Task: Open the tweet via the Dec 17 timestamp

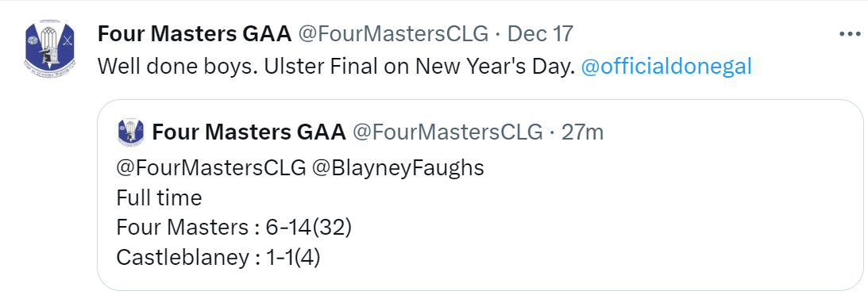Action: [x=540, y=34]
